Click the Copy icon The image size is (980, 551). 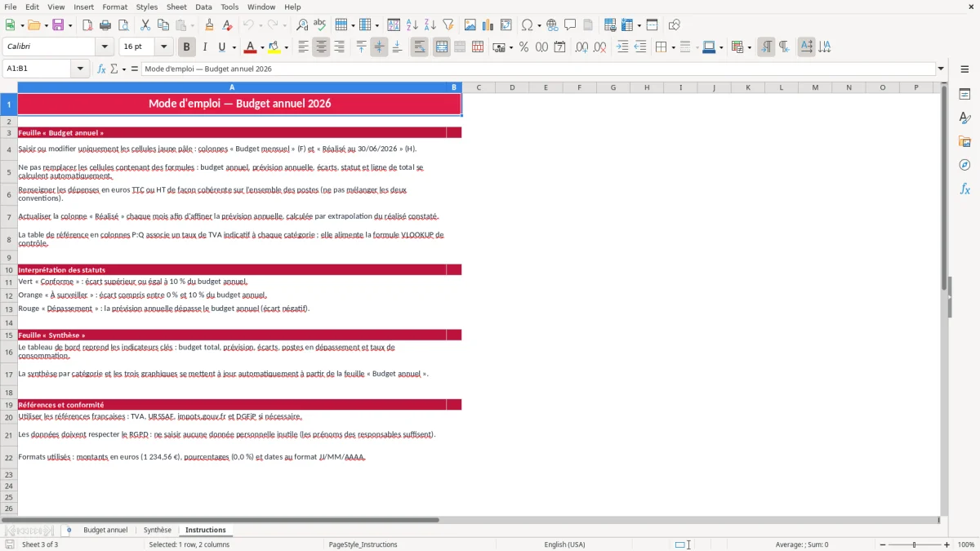[x=163, y=25]
